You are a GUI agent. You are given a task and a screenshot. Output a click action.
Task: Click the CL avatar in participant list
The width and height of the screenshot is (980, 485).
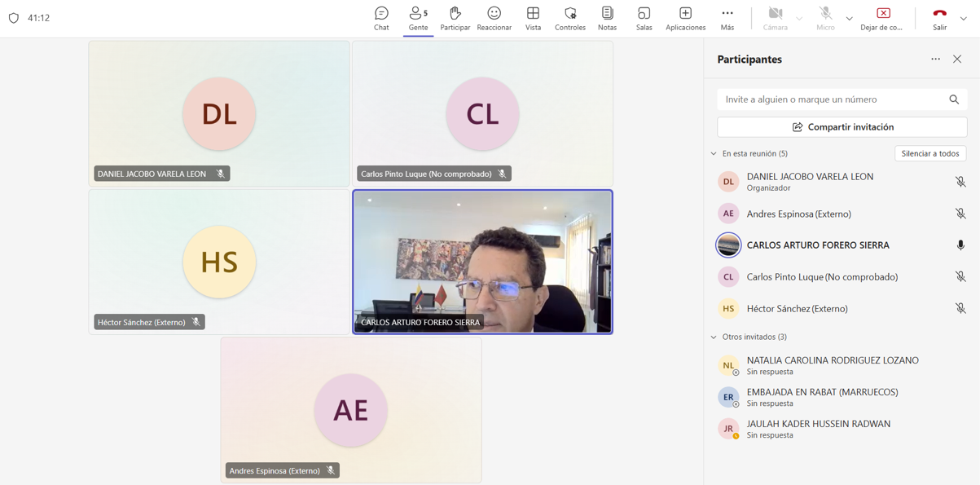click(728, 277)
